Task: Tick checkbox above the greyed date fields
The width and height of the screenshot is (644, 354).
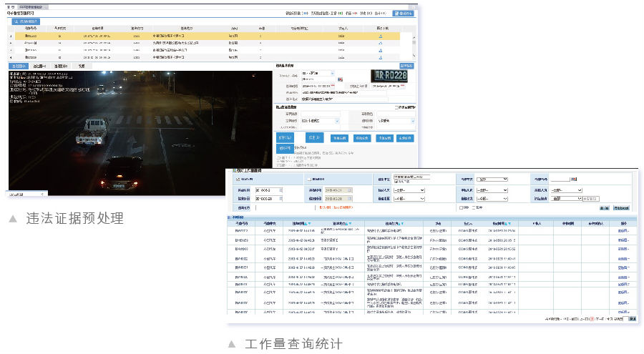Action: point(309,180)
